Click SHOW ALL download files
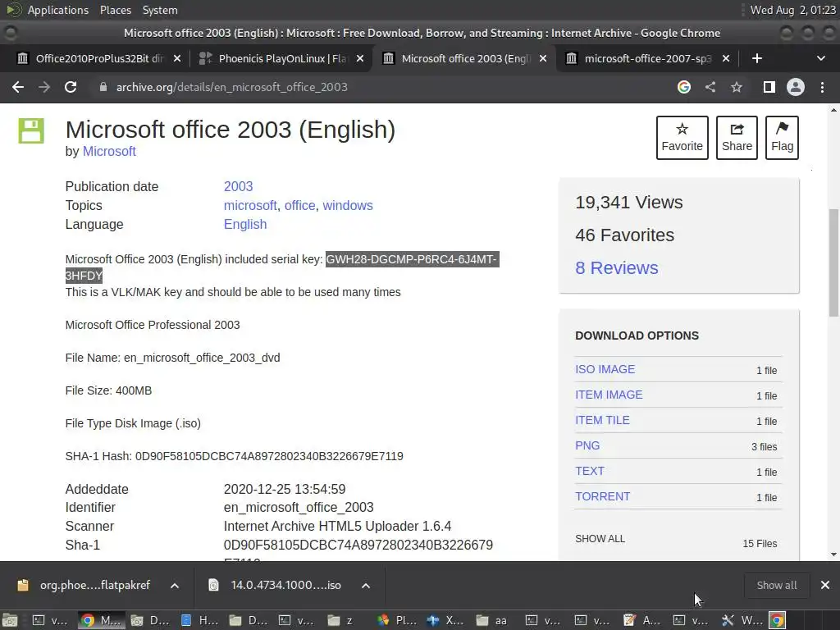 pos(600,539)
